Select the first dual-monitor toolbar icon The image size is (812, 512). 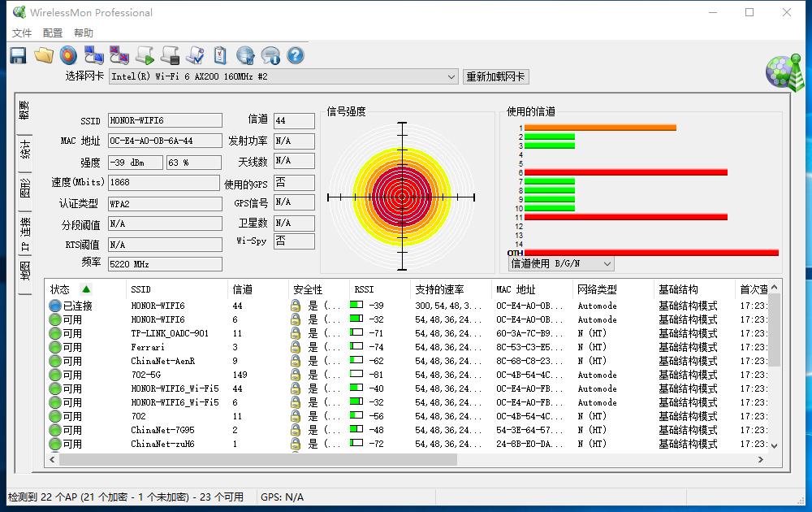pyautogui.click(x=93, y=54)
